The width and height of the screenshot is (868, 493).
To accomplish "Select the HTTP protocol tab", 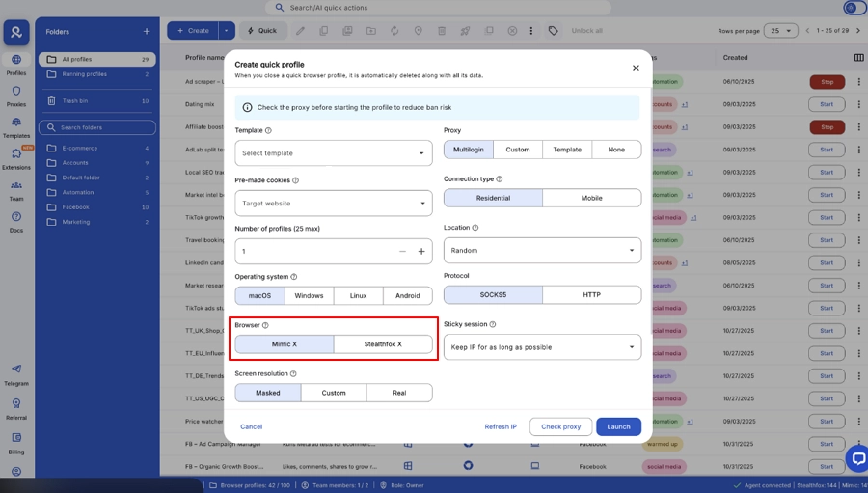I will [x=591, y=295].
